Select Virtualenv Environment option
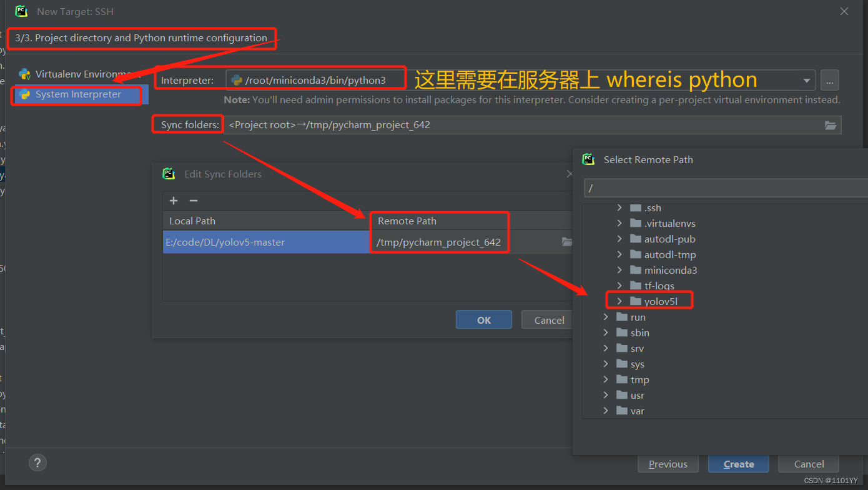Screen dimensions: 868x490 (80, 74)
